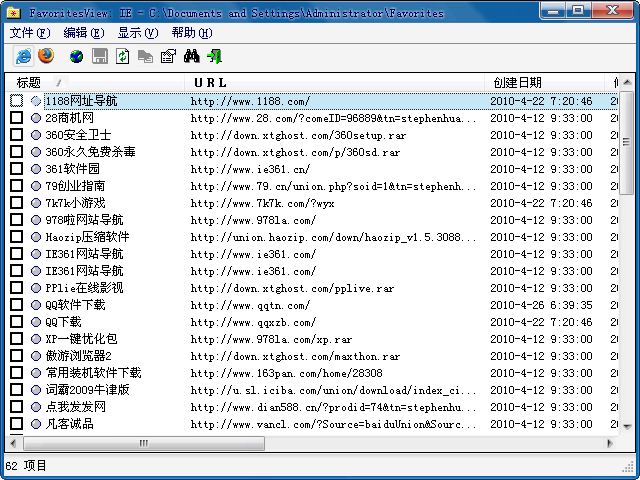
Task: Open the 文件(F) menu
Action: click(x=30, y=33)
